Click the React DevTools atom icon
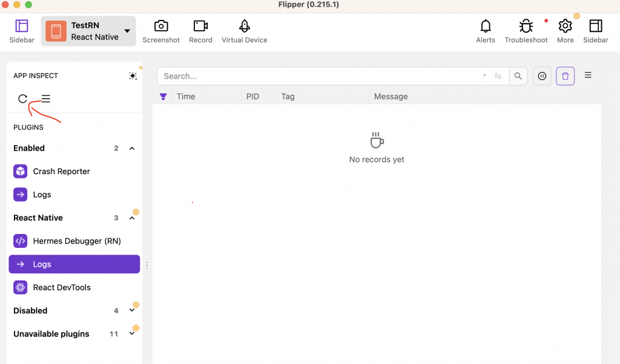The height and width of the screenshot is (364, 620). 20,287
